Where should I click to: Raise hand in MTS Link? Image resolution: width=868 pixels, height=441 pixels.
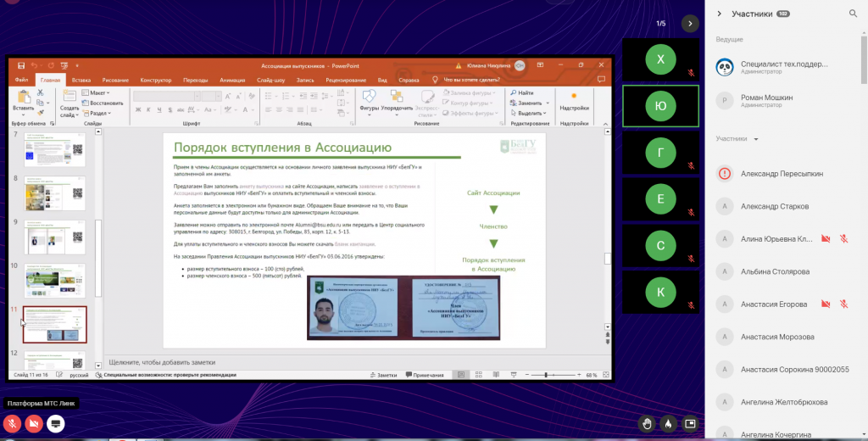pos(647,424)
